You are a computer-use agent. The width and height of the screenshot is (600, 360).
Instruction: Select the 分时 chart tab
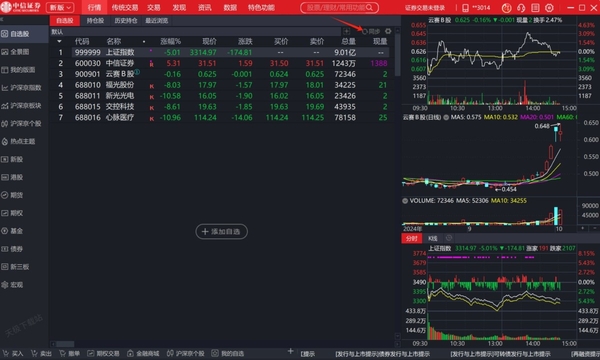(x=411, y=238)
